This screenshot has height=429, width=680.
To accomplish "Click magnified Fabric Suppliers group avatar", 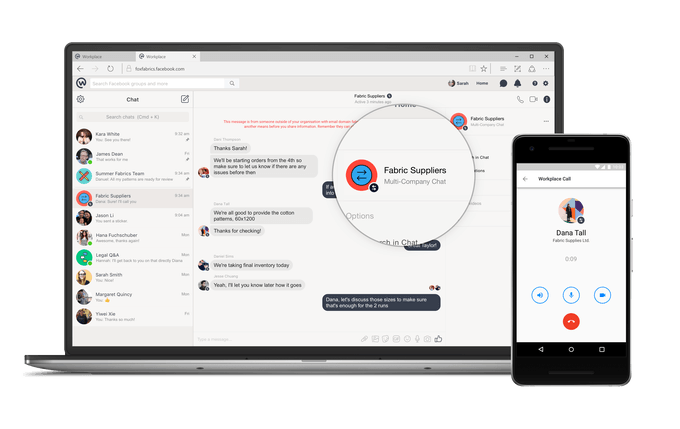I will 361,175.
